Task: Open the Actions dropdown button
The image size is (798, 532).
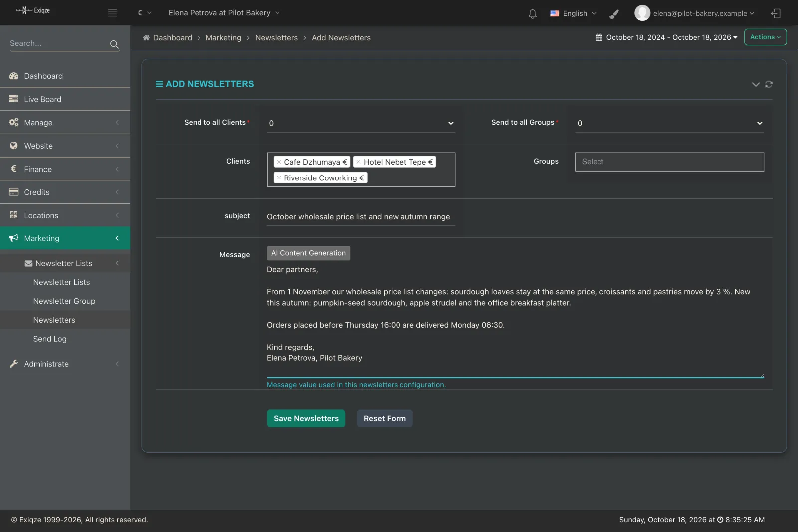Action: [x=765, y=37]
